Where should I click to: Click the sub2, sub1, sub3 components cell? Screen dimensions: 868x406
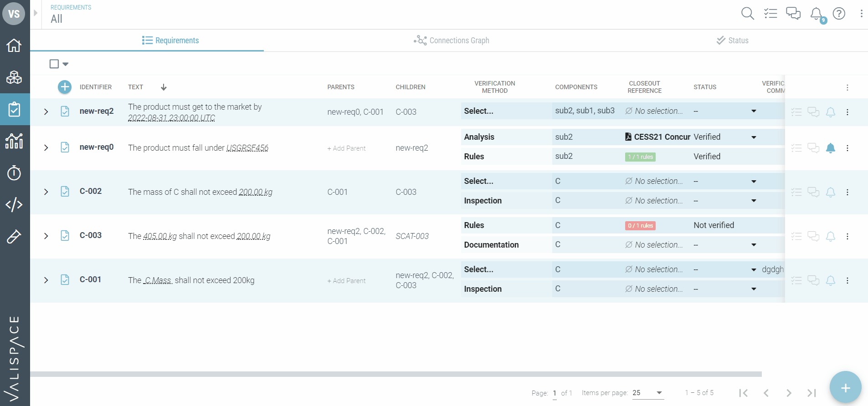pos(585,111)
